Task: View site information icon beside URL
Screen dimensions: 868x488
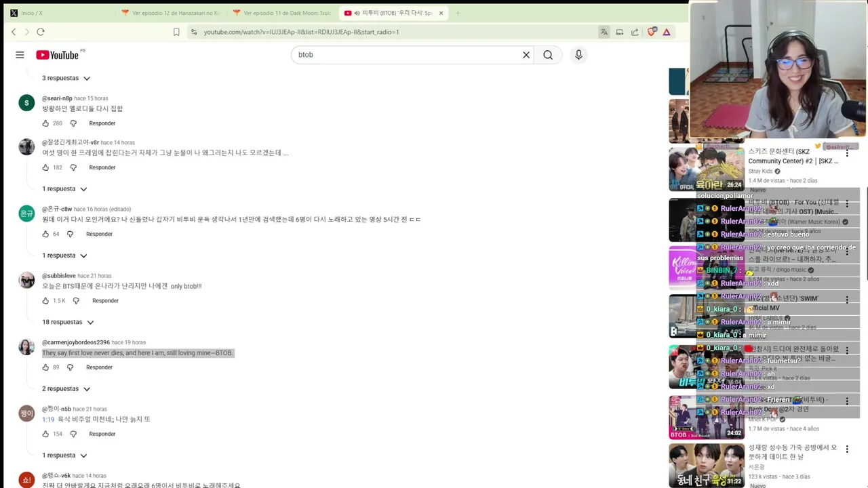Action: pos(194,32)
